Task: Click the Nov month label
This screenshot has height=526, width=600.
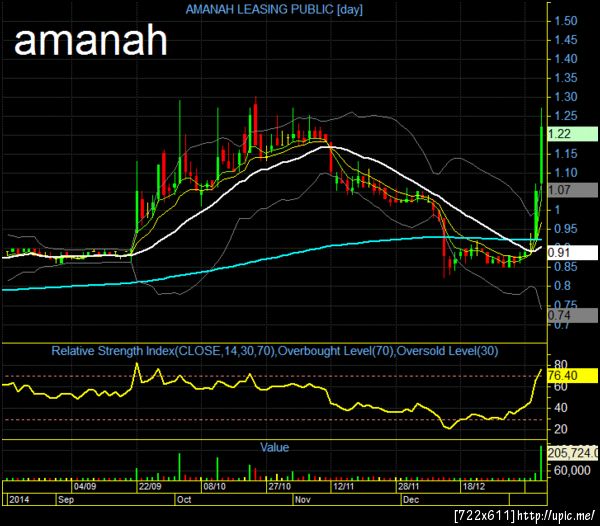Action: click(x=303, y=499)
